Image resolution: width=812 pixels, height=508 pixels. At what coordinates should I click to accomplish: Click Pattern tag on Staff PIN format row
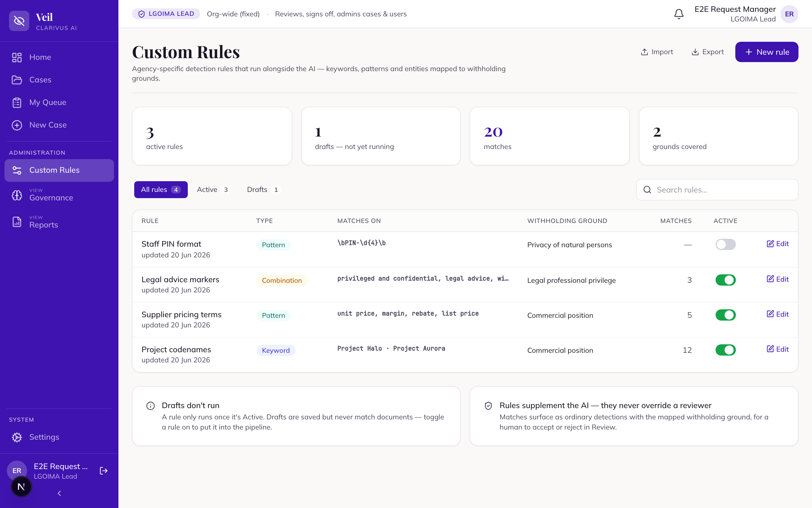pyautogui.click(x=273, y=245)
